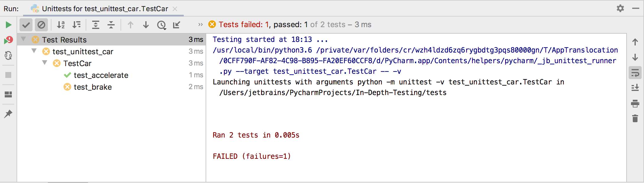This screenshot has width=644, height=183.
Task: Collapse all nodes in test tree
Action: point(111,25)
